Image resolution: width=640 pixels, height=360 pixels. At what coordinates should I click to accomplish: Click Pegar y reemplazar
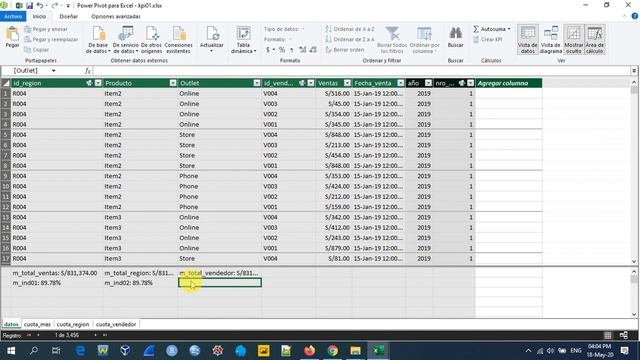pyautogui.click(x=51, y=40)
